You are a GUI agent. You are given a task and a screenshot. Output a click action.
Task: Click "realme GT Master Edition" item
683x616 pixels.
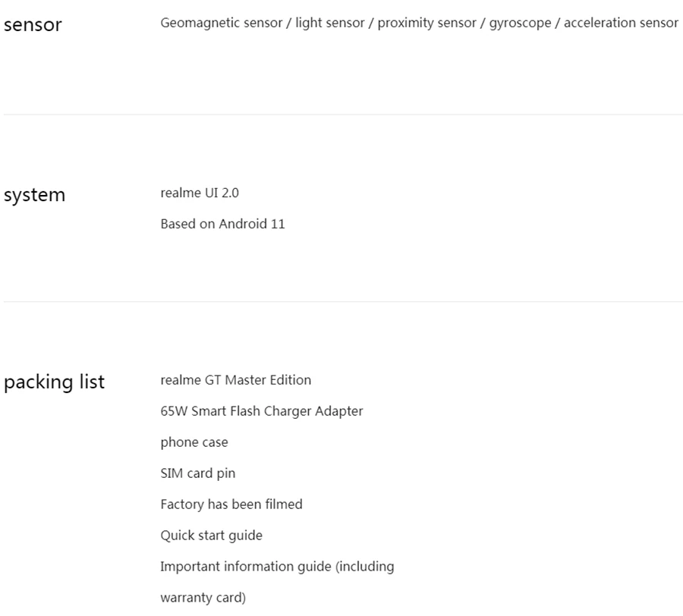pyautogui.click(x=235, y=379)
